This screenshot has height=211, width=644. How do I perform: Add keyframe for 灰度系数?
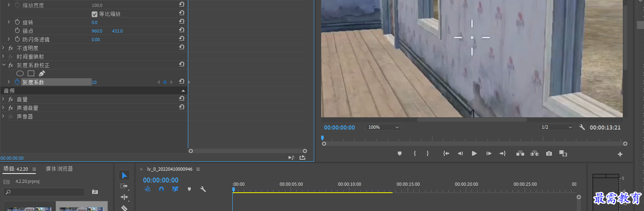[x=165, y=82]
